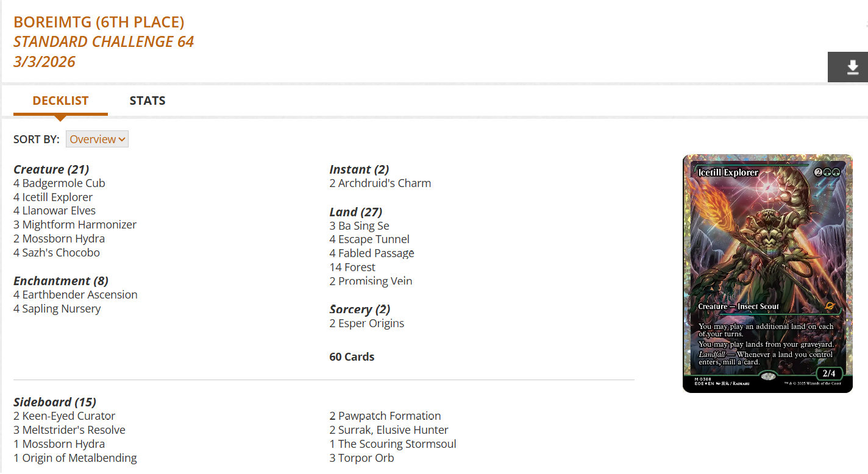Click Surrak, Elusive Hunter in the sideboard
Image resolution: width=868 pixels, height=474 pixels.
(393, 430)
